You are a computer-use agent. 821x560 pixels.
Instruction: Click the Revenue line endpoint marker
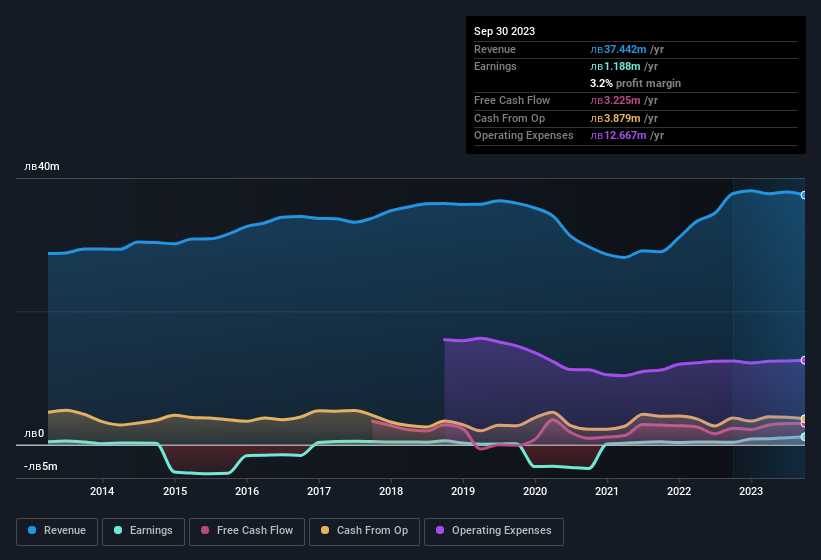pyautogui.click(x=804, y=195)
